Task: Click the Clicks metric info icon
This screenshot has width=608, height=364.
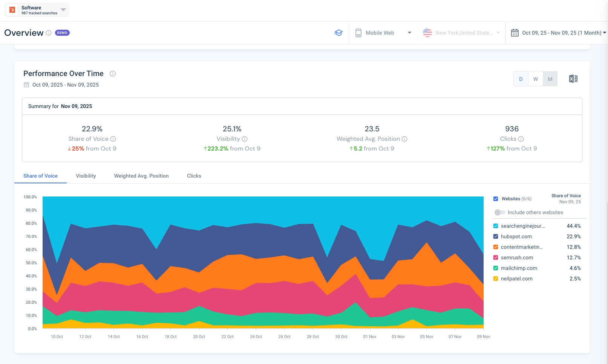Action: pos(521,139)
